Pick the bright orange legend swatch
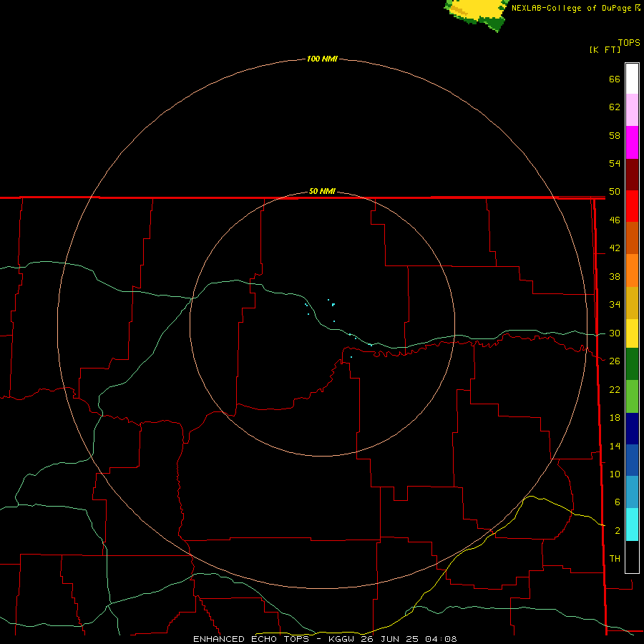This screenshot has height=644, width=644. [x=632, y=270]
